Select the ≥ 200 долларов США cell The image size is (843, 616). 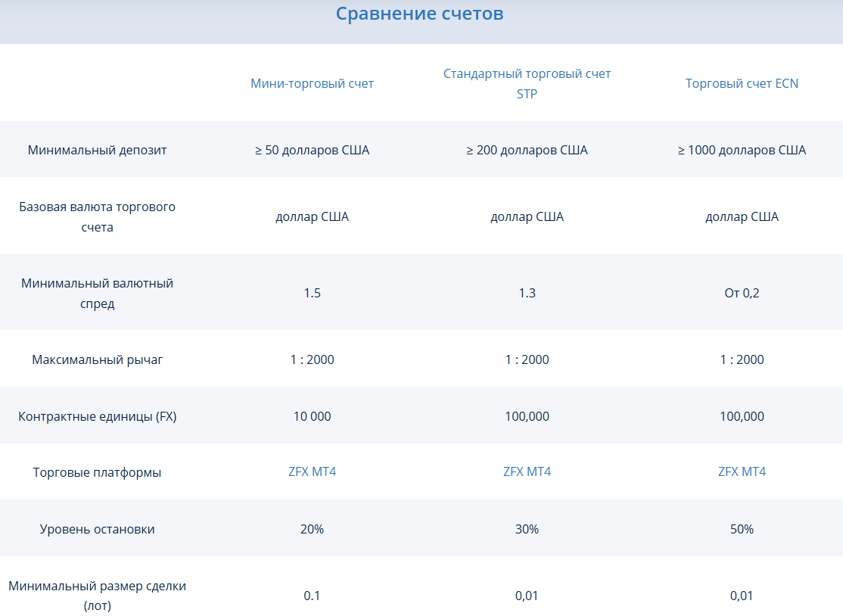[x=527, y=150]
